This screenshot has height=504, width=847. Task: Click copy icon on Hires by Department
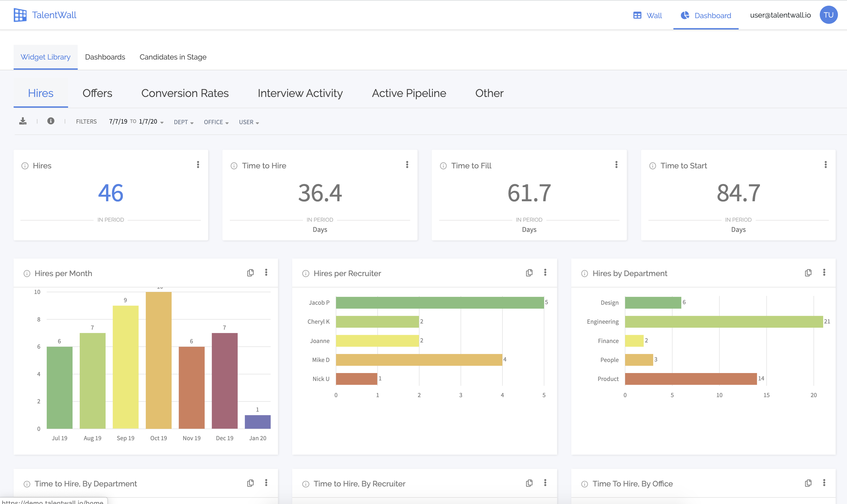[808, 273]
